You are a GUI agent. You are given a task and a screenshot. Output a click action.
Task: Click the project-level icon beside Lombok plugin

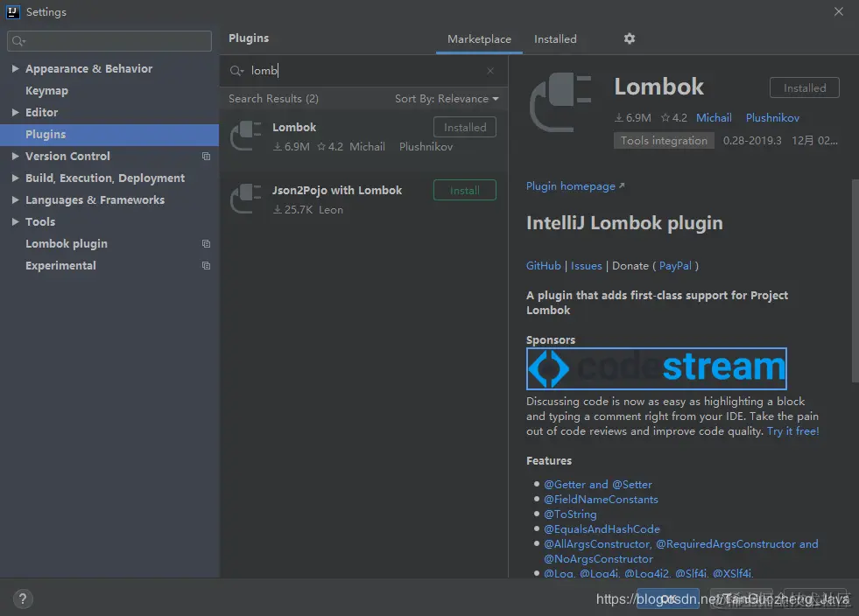pyautogui.click(x=206, y=243)
